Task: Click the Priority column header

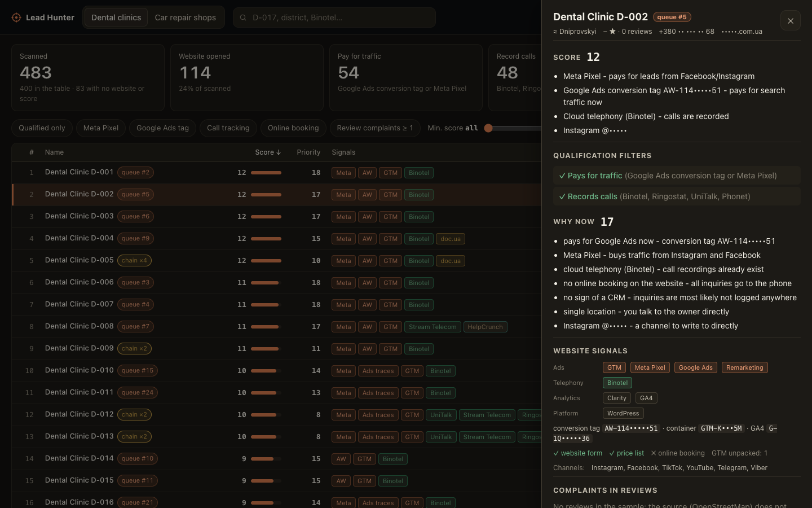Action: (308, 152)
